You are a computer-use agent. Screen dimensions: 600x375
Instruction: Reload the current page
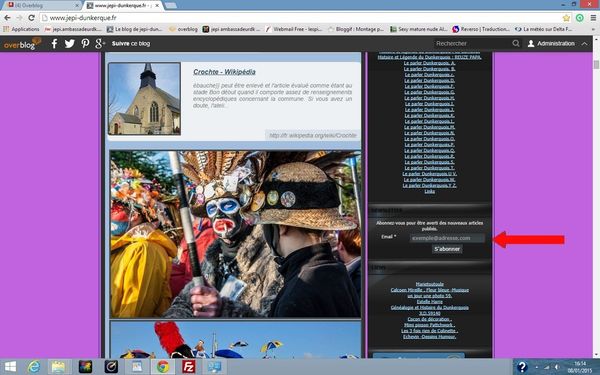(31, 18)
